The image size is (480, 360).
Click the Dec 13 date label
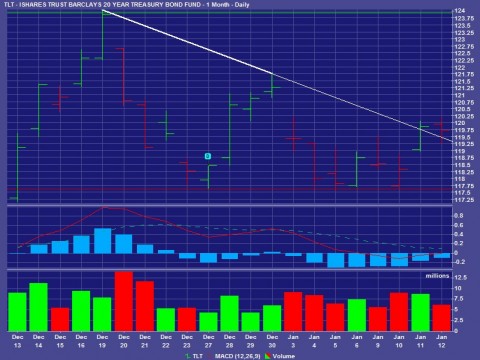click(17, 341)
